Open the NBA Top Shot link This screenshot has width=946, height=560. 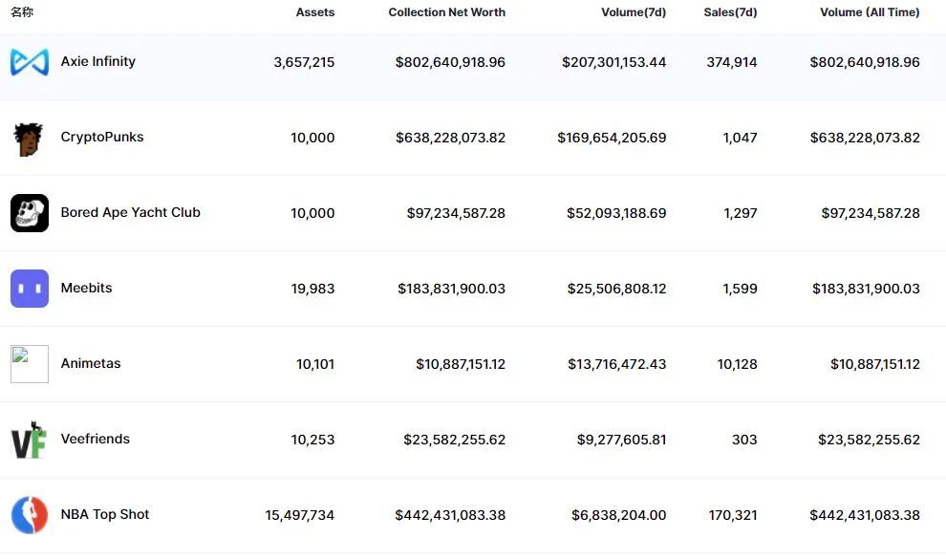click(104, 514)
